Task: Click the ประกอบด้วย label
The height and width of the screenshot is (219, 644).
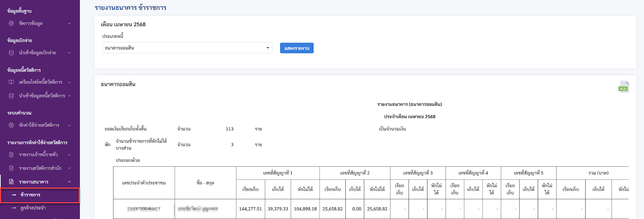Action: [128, 160]
